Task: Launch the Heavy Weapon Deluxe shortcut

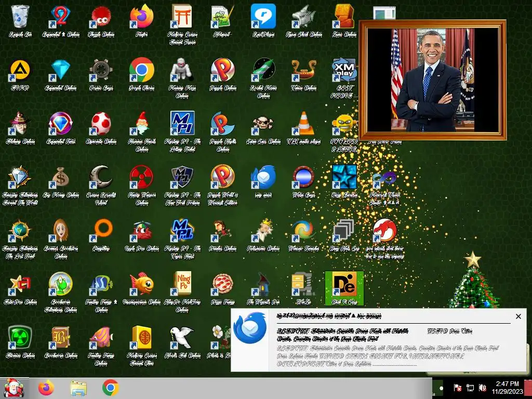Action: tap(141, 177)
